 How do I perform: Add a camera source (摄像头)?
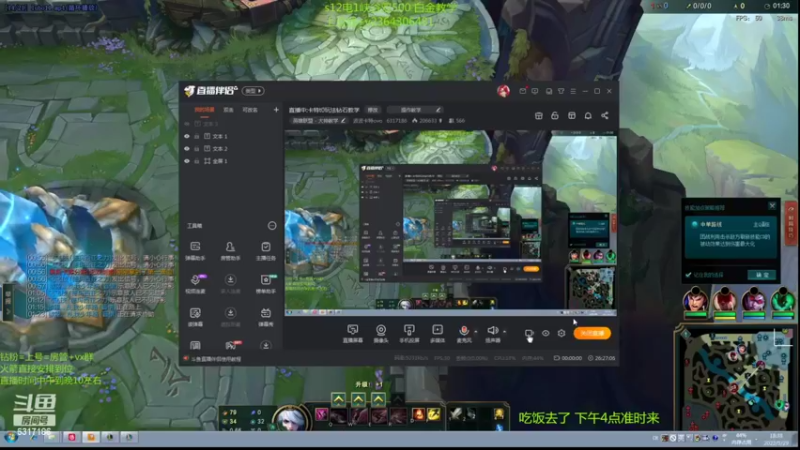click(x=381, y=333)
